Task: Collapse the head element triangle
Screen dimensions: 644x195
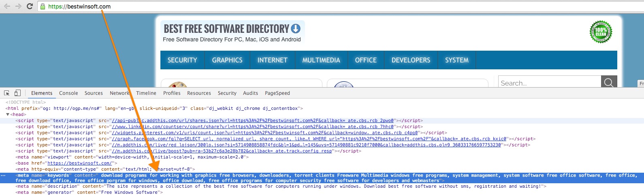Action: pyautogui.click(x=8, y=115)
